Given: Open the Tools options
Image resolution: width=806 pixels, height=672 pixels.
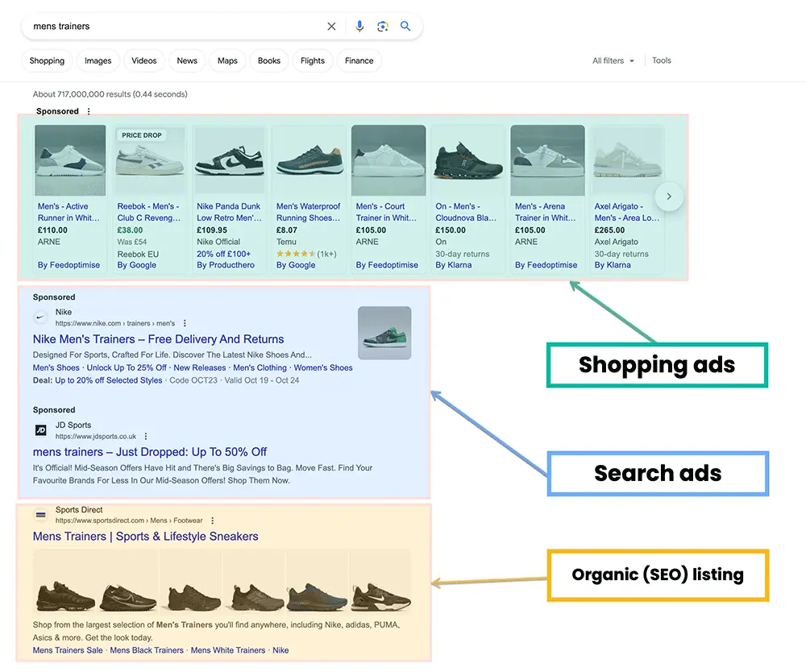Looking at the screenshot, I should coord(661,61).
